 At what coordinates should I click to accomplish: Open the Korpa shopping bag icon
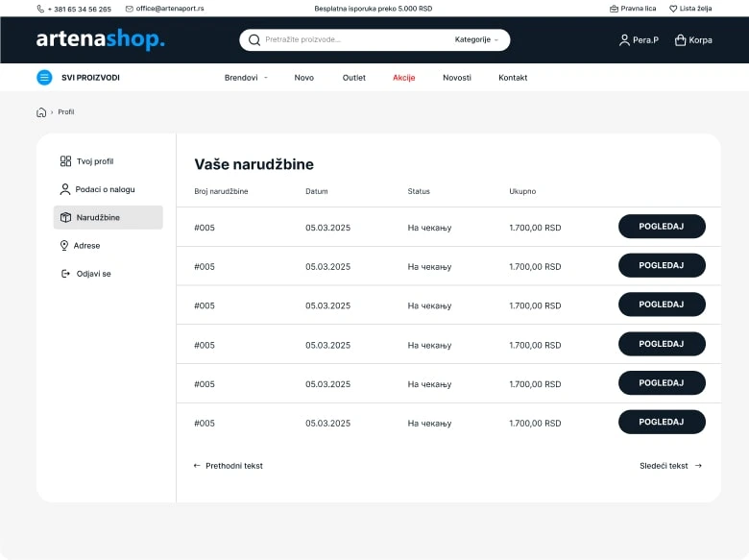680,40
